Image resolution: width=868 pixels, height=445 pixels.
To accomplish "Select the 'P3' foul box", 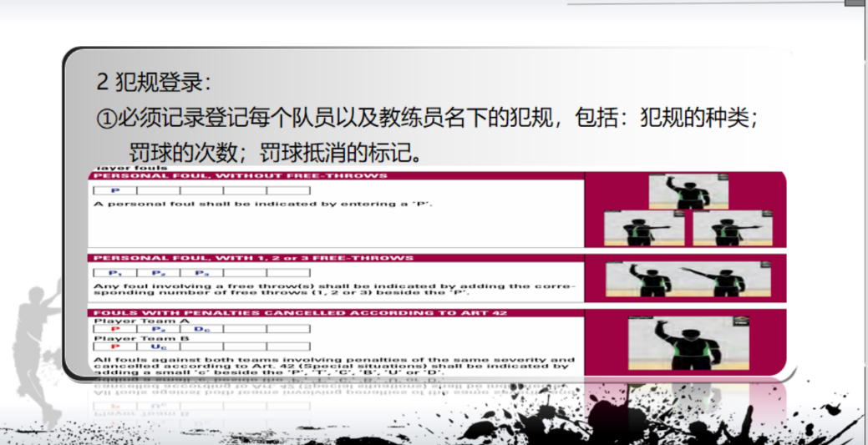I will tap(201, 273).
